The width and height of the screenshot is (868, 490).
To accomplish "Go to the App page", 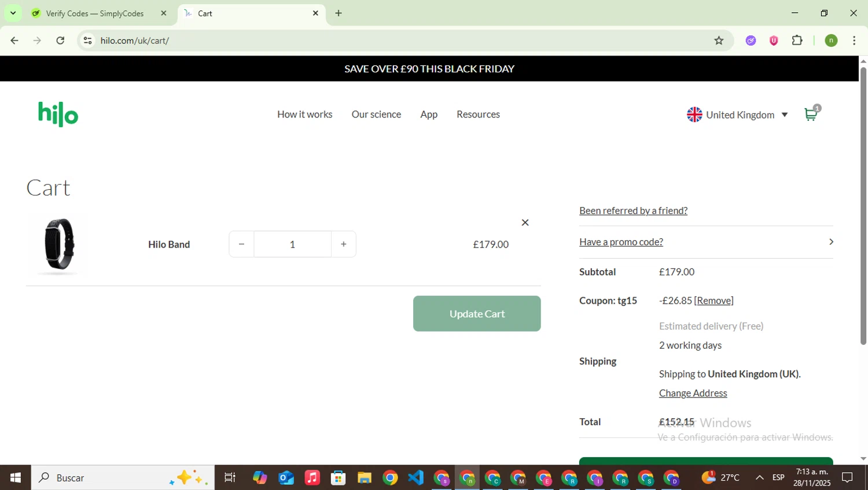I will (429, 115).
